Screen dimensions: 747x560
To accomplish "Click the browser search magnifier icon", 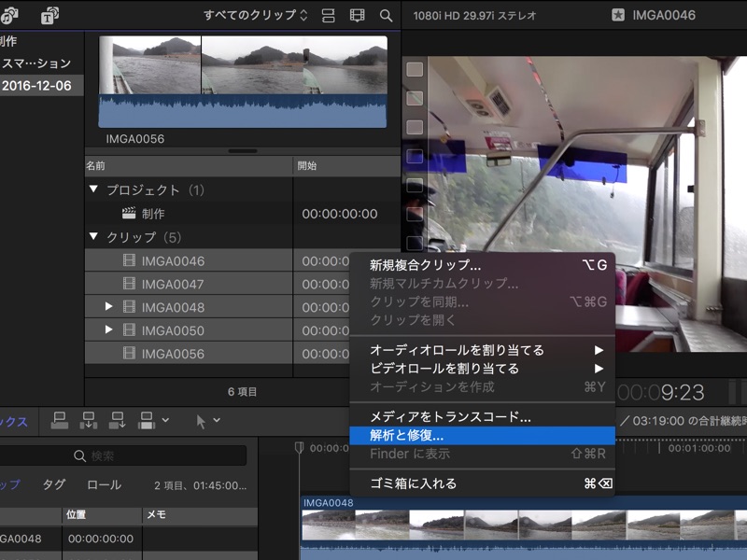I will point(386,16).
